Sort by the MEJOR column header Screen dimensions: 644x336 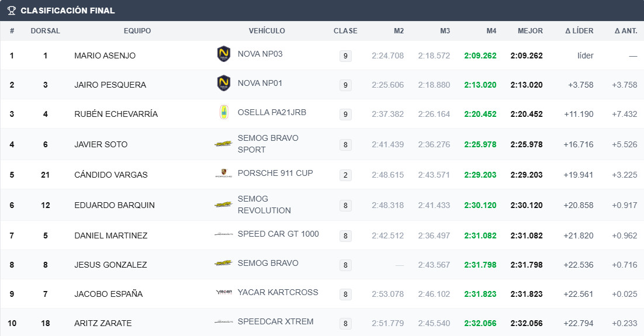tap(530, 31)
